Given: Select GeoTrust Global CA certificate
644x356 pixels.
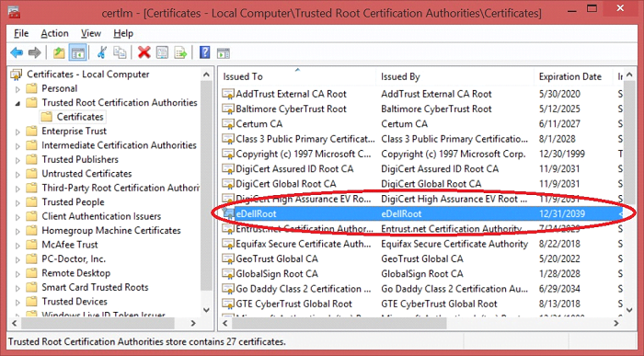Looking at the screenshot, I should click(x=276, y=258).
